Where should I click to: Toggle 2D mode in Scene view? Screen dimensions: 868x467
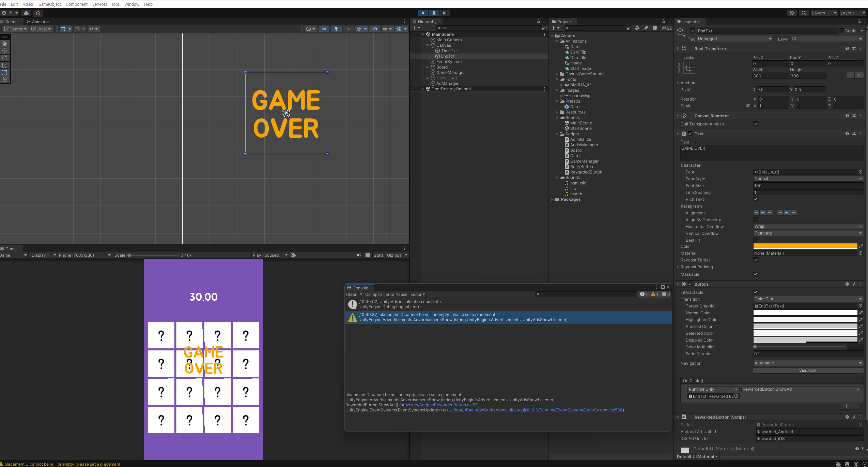pyautogui.click(x=324, y=29)
